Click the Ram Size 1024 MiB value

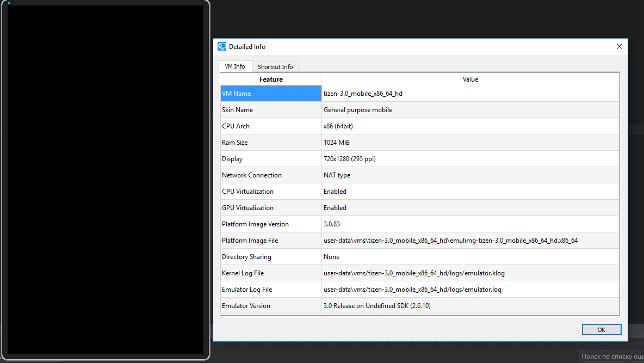pyautogui.click(x=337, y=143)
